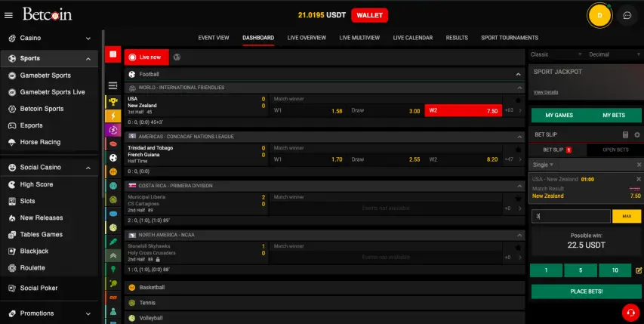This screenshot has height=324, width=644.
Task: Clear bet slip with X beside Single
Action: pos(639,165)
